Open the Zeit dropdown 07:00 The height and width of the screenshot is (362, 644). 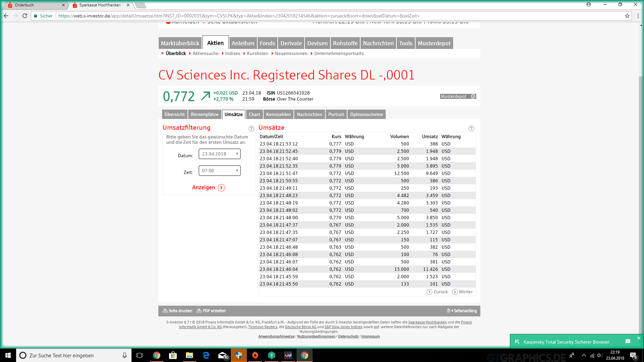[x=220, y=171]
